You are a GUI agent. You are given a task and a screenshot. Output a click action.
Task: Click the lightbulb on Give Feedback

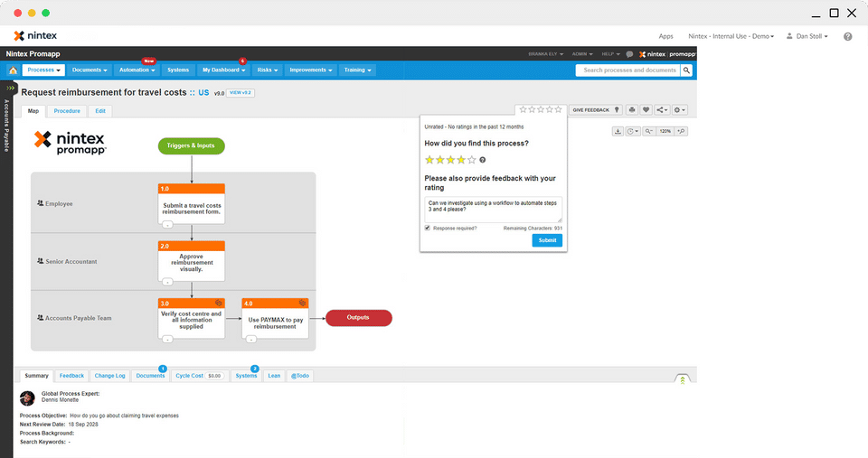pyautogui.click(x=617, y=110)
